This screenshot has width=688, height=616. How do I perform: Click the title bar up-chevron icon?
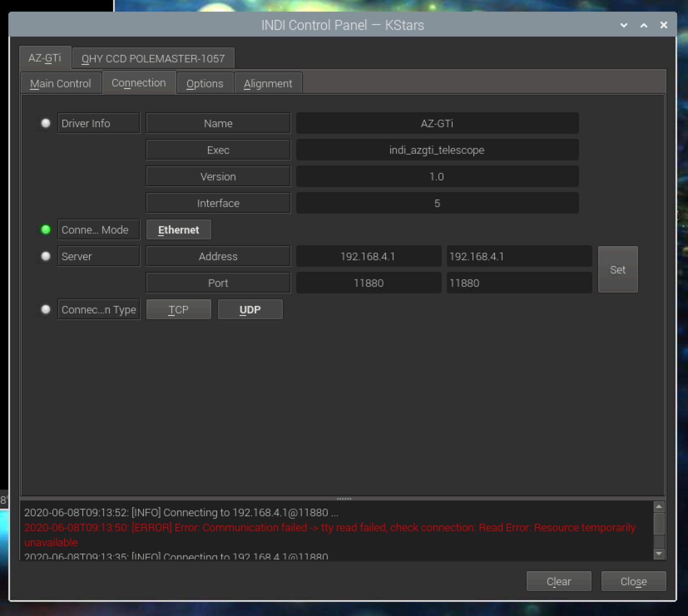pyautogui.click(x=644, y=25)
